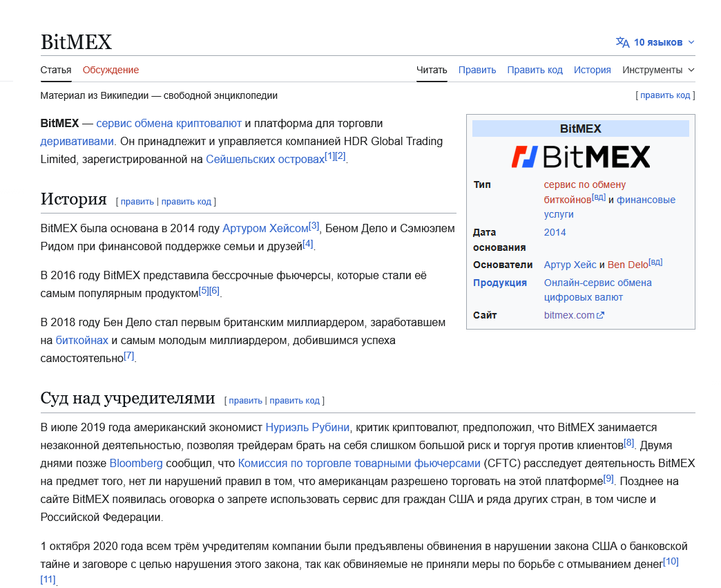721x588 pixels.
Task: Click the История section heading text
Action: click(74, 199)
